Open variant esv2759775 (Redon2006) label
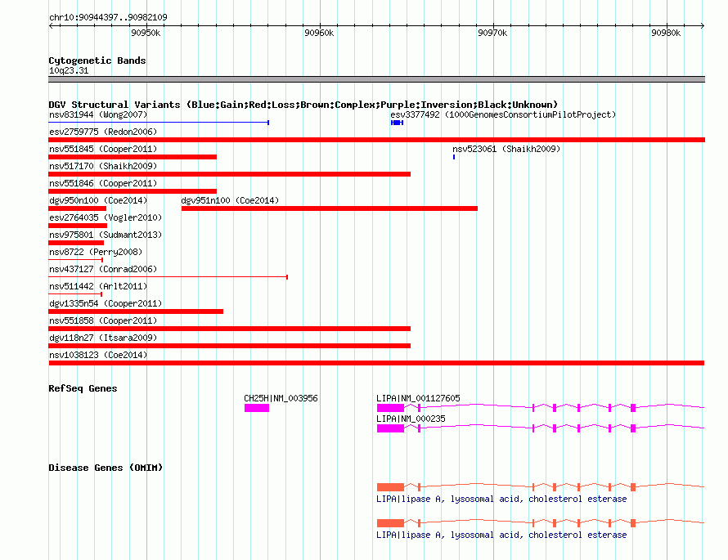 (103, 132)
